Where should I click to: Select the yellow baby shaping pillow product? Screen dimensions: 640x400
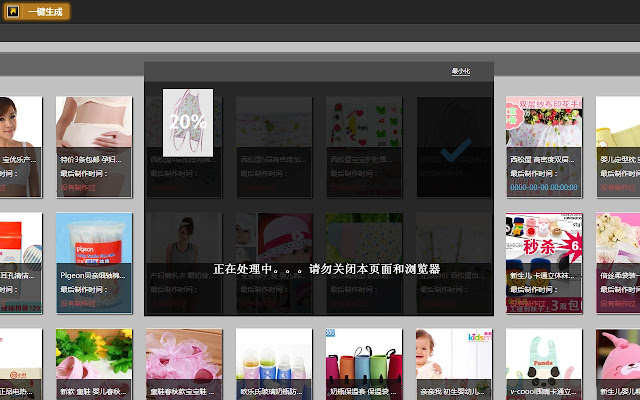coord(618,147)
